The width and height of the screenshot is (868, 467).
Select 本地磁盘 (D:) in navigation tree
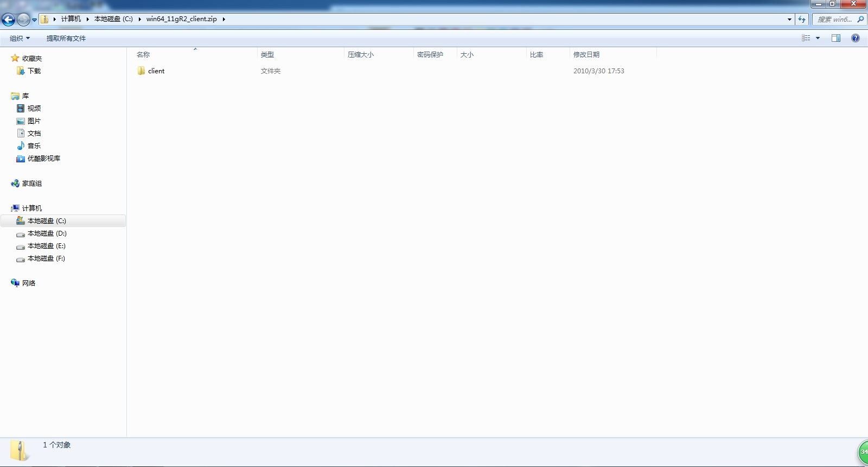click(47, 233)
